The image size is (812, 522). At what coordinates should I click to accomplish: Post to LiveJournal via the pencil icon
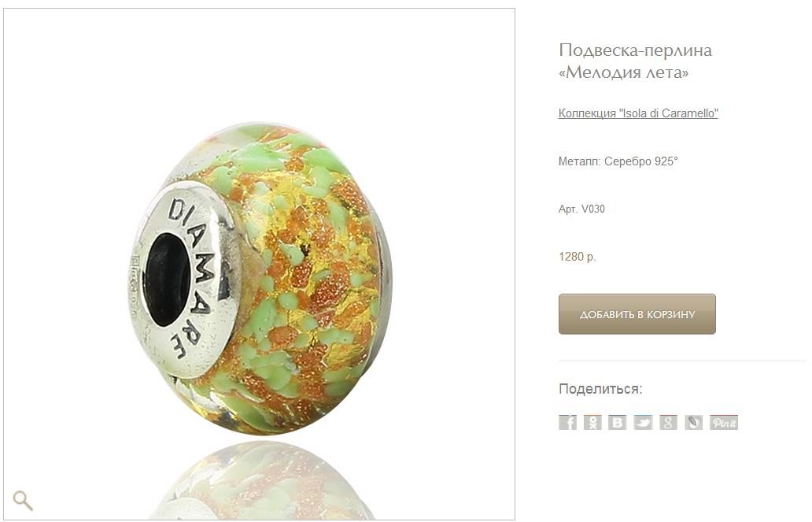point(693,422)
